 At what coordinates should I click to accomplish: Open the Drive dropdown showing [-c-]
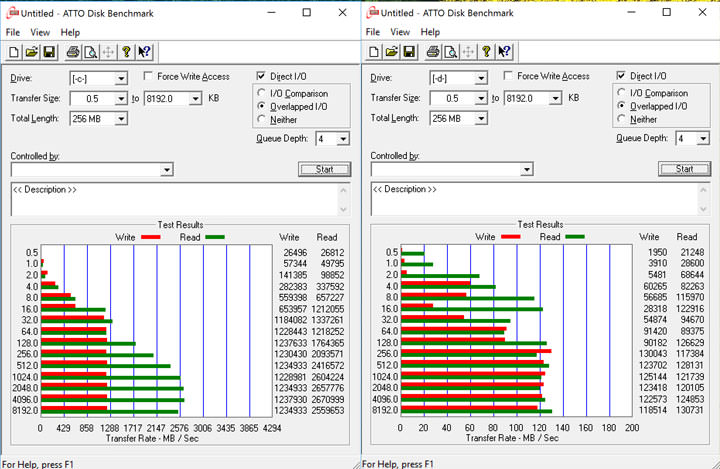(x=121, y=78)
